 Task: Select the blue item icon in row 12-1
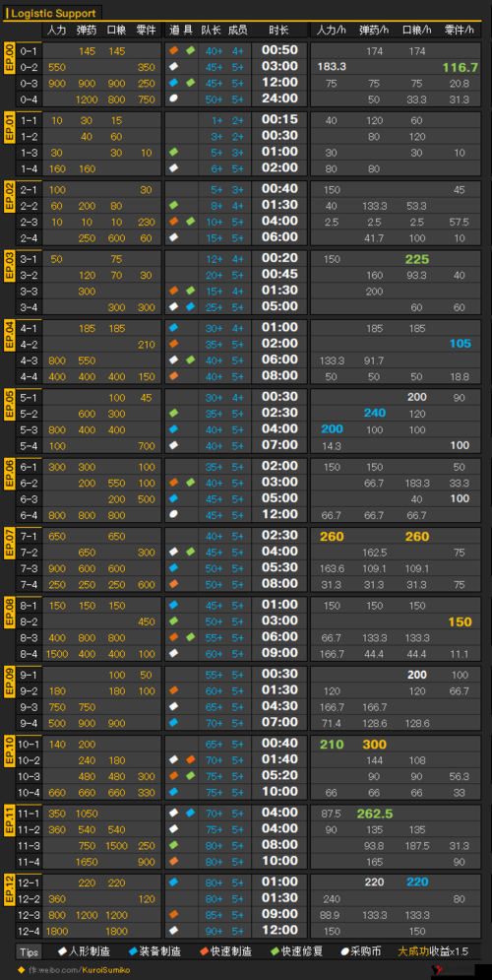coord(174,882)
